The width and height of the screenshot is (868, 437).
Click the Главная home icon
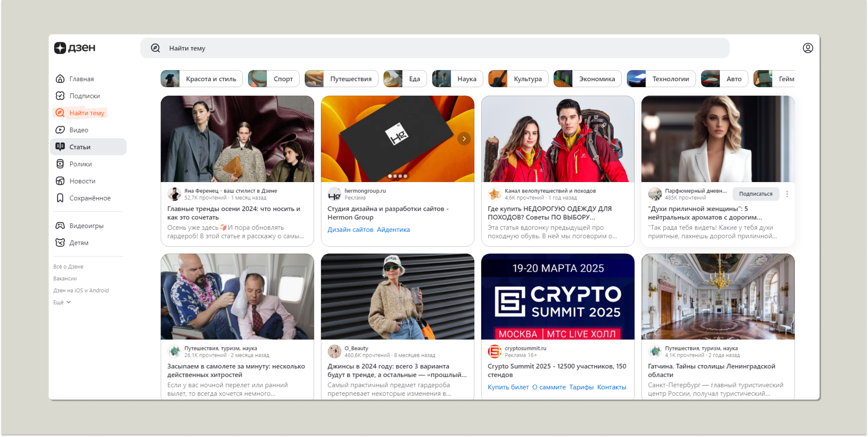60,79
